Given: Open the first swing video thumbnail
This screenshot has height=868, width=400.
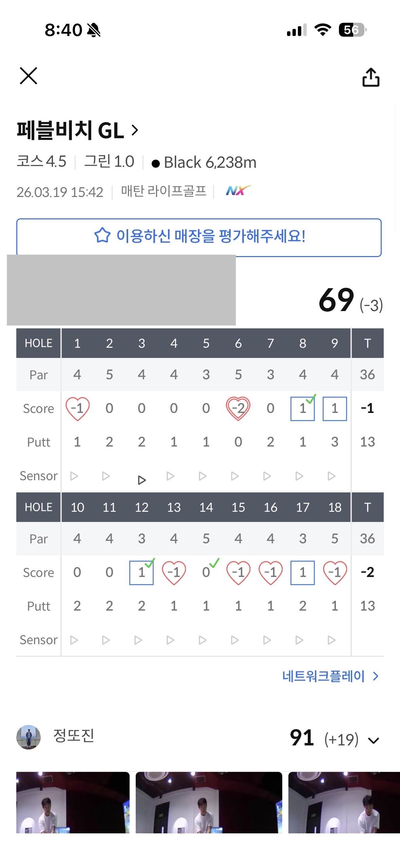Looking at the screenshot, I should (73, 802).
